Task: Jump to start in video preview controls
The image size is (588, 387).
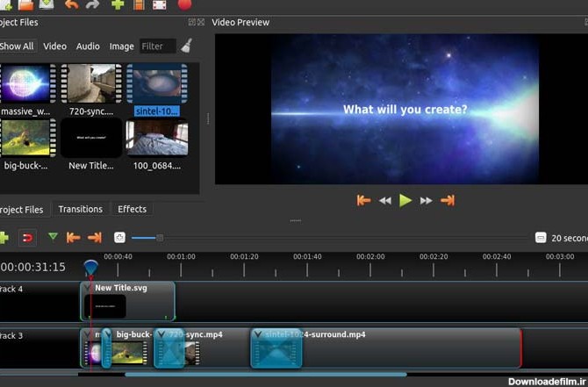Action: [363, 201]
